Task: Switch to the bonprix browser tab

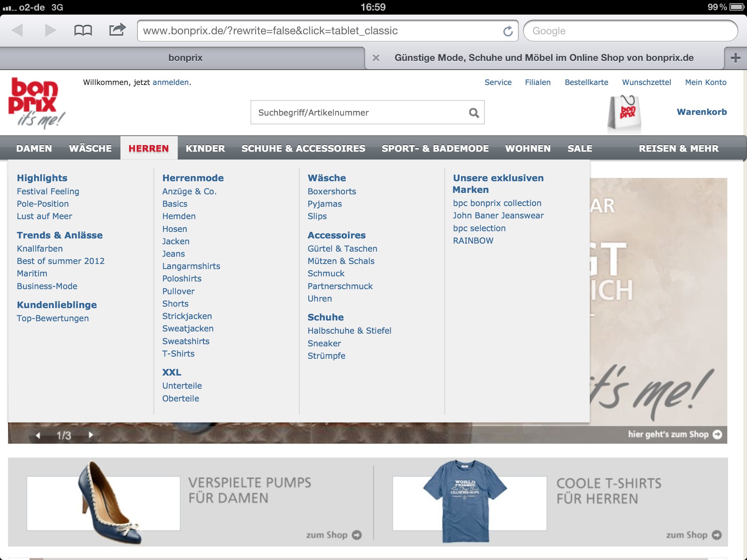Action: point(185,58)
